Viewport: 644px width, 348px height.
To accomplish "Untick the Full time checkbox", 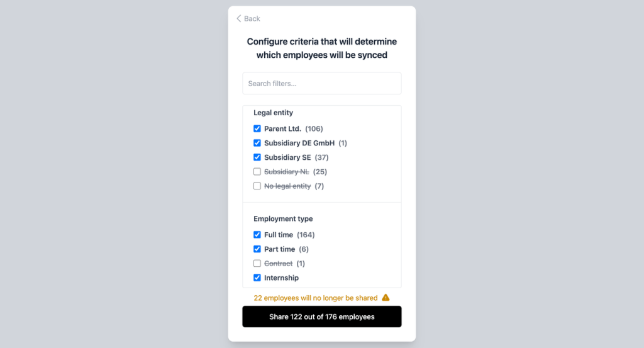I will coord(257,235).
